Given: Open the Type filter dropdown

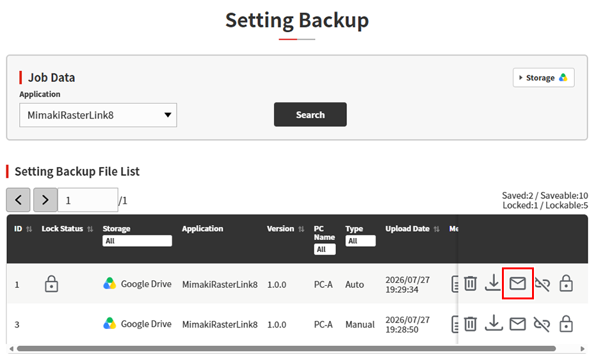Looking at the screenshot, I should 360,241.
